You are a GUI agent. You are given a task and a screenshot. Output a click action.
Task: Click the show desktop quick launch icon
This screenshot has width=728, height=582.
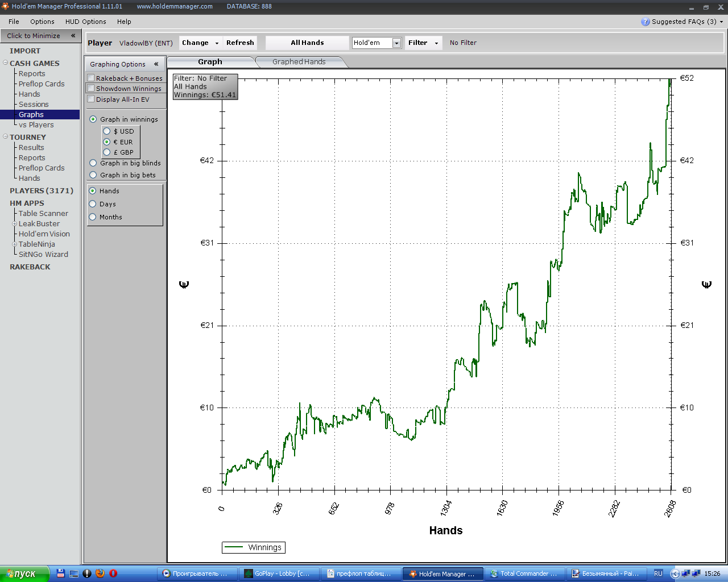[x=74, y=573]
